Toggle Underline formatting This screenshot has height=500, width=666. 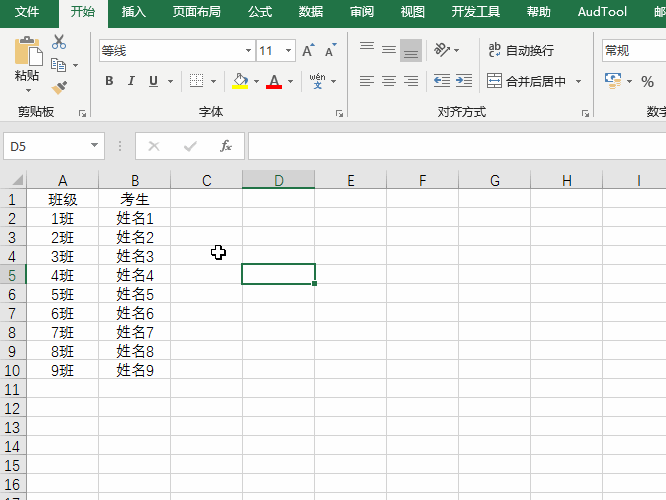(153, 81)
